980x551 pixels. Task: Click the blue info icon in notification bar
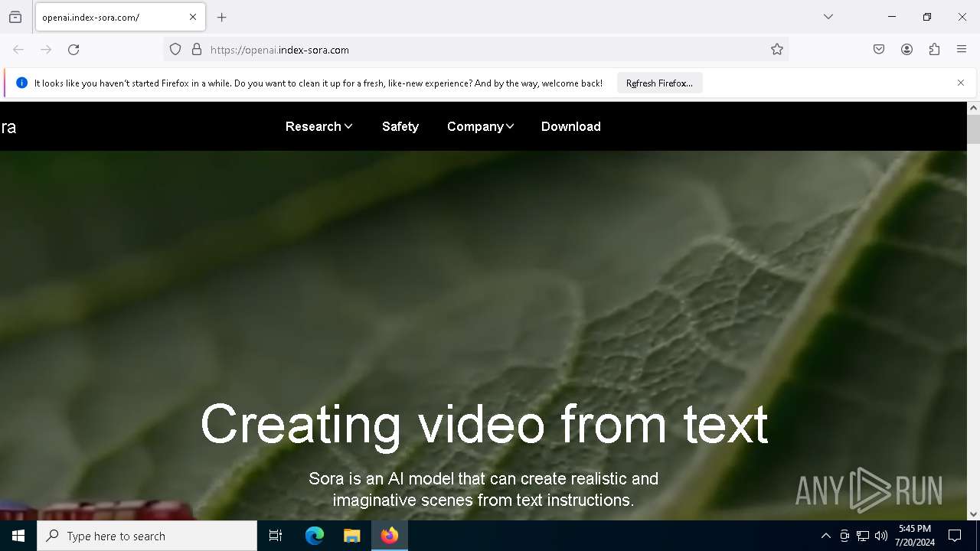click(21, 83)
